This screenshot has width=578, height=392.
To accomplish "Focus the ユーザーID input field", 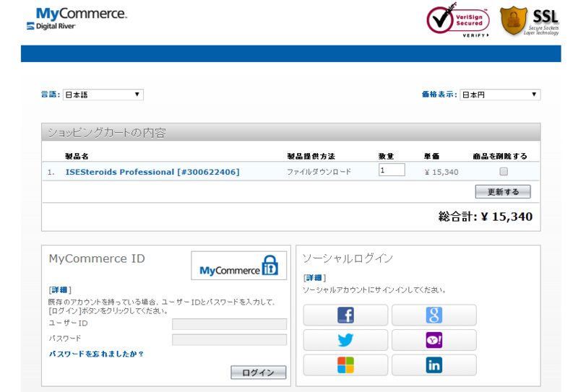I will [x=229, y=324].
